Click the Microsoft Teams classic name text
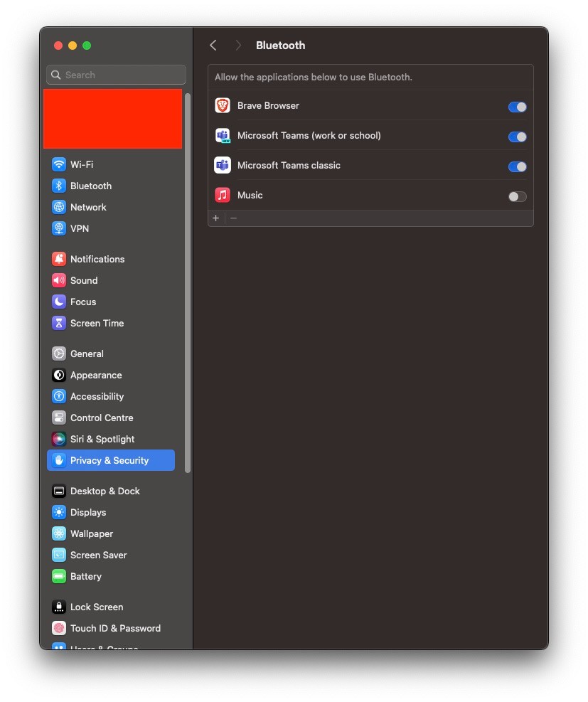588x702 pixels. click(289, 165)
